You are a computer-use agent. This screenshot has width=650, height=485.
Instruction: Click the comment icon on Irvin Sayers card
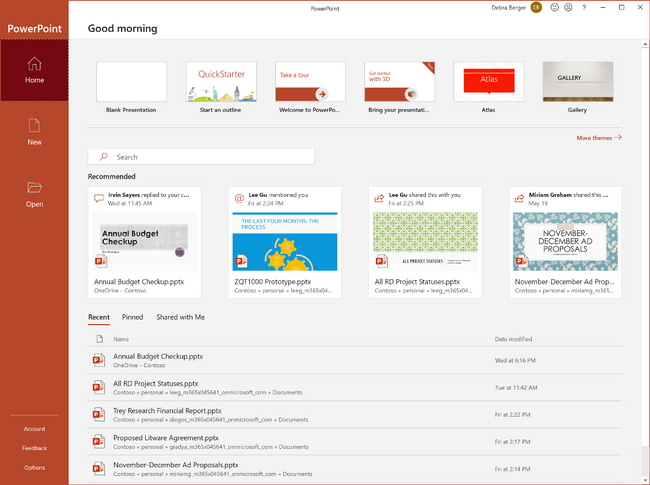99,198
